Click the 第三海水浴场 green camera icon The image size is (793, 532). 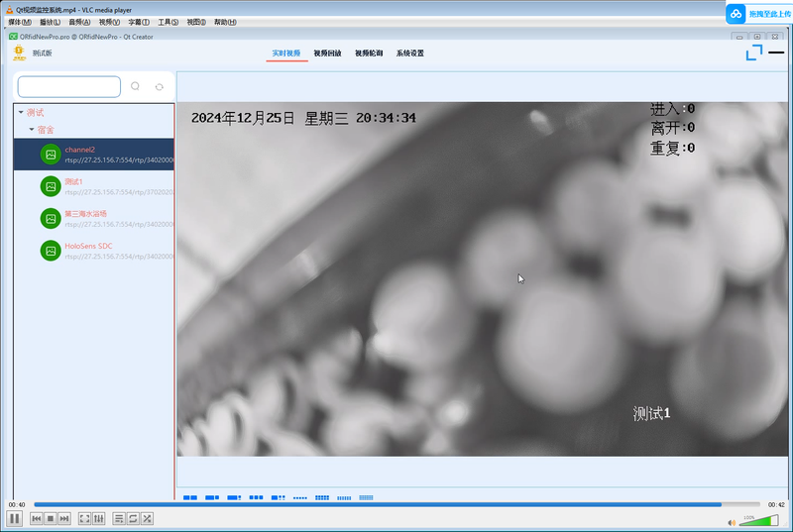point(51,219)
